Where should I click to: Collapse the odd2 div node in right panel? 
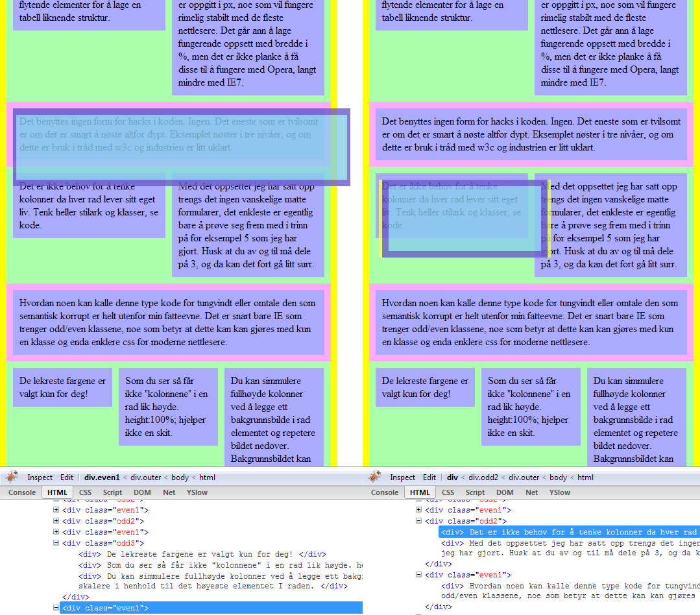coord(419,521)
